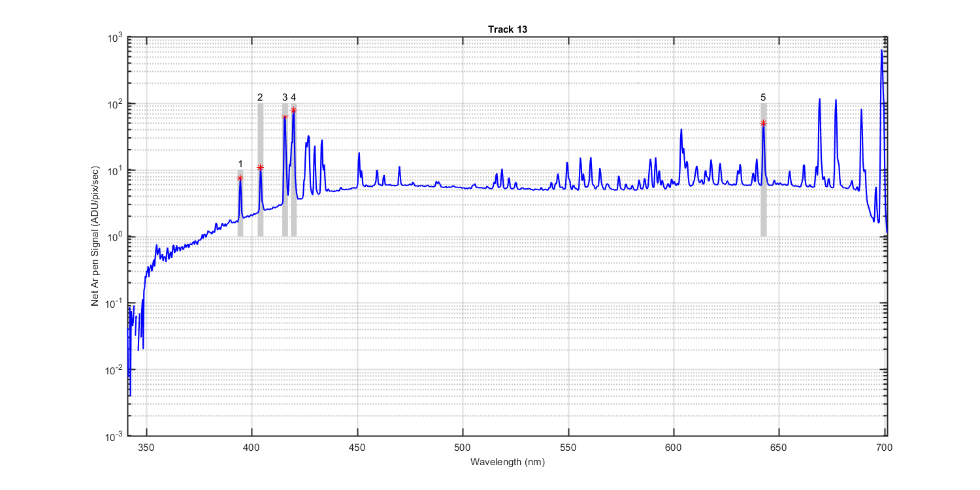Click the peak number label "2"

pyautogui.click(x=260, y=97)
